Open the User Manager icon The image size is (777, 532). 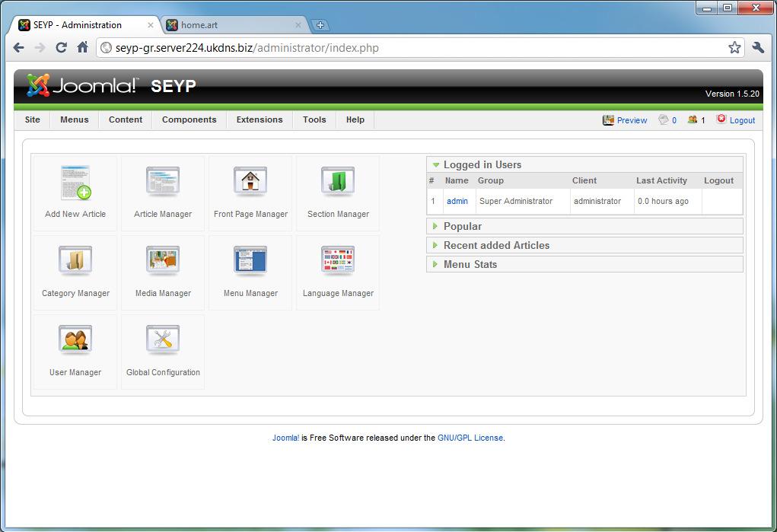pos(75,339)
